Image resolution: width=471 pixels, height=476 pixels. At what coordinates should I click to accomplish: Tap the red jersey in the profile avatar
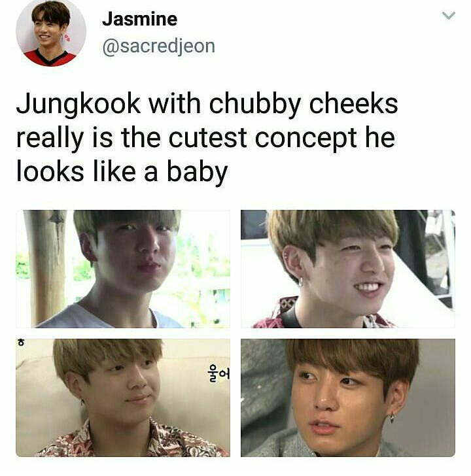click(x=50, y=58)
